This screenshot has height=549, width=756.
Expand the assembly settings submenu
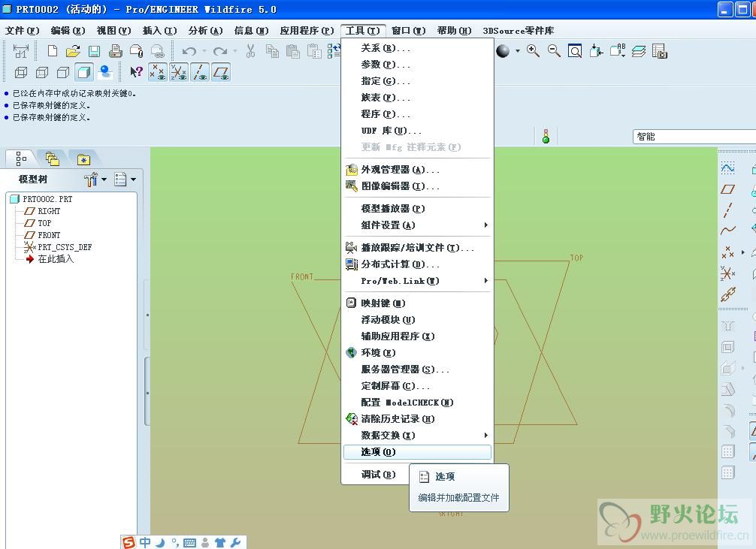418,225
